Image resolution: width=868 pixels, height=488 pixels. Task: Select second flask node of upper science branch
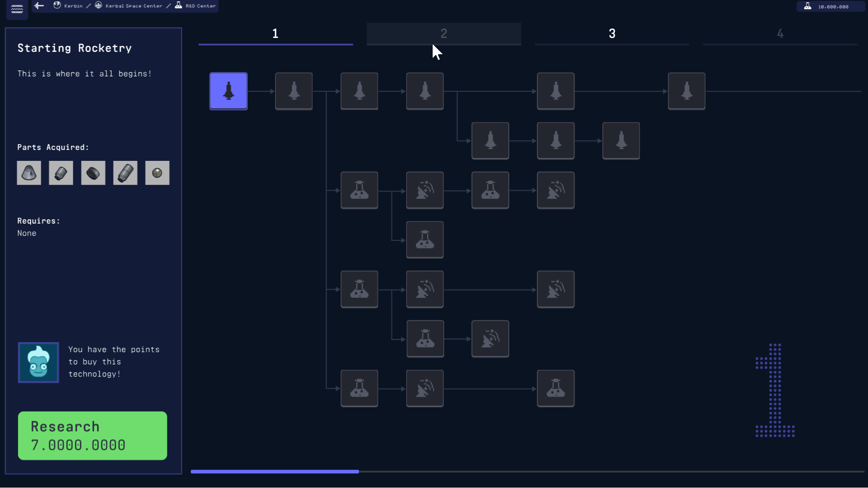coord(490,190)
